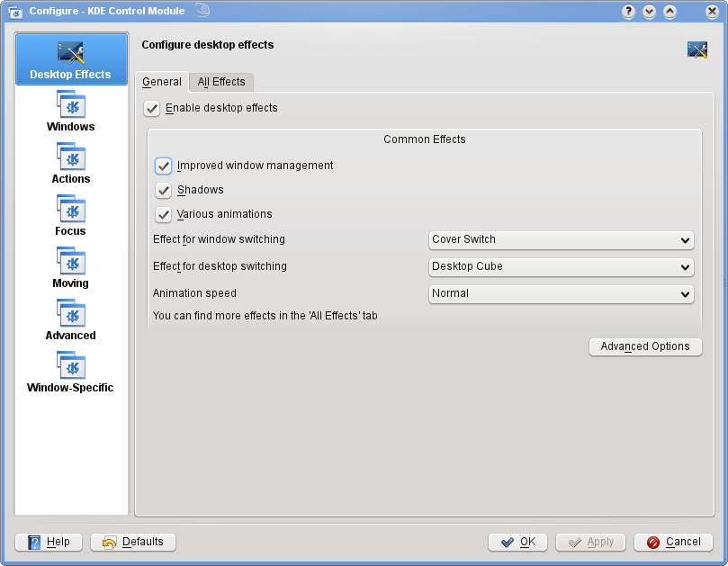Open the Actions settings module
This screenshot has height=566, width=728.
pyautogui.click(x=70, y=164)
